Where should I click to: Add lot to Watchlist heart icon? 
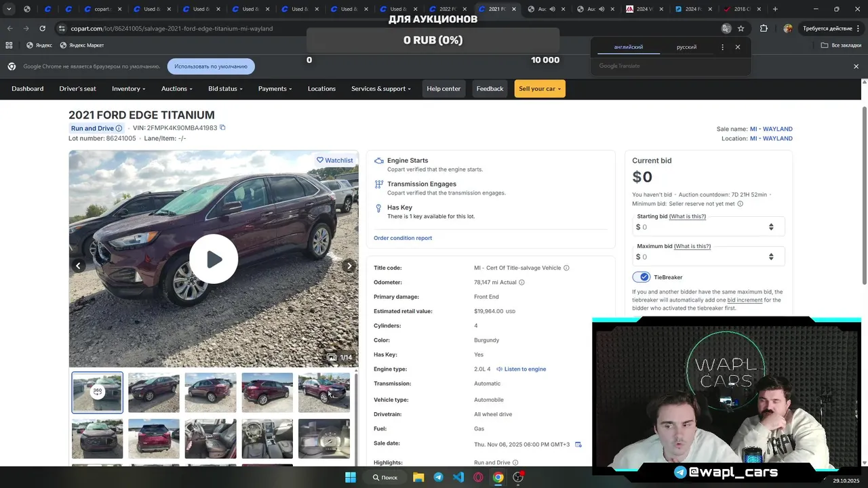point(320,161)
